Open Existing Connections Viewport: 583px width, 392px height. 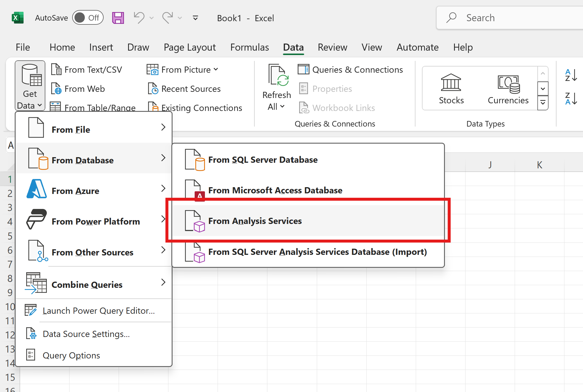coord(195,108)
